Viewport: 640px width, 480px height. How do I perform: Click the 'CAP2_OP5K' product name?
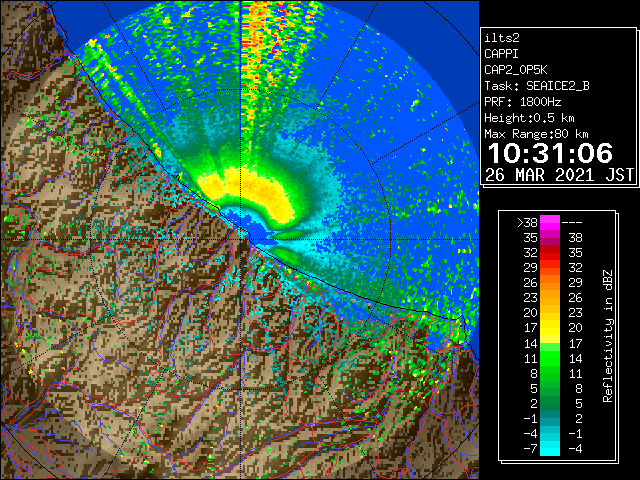516,70
